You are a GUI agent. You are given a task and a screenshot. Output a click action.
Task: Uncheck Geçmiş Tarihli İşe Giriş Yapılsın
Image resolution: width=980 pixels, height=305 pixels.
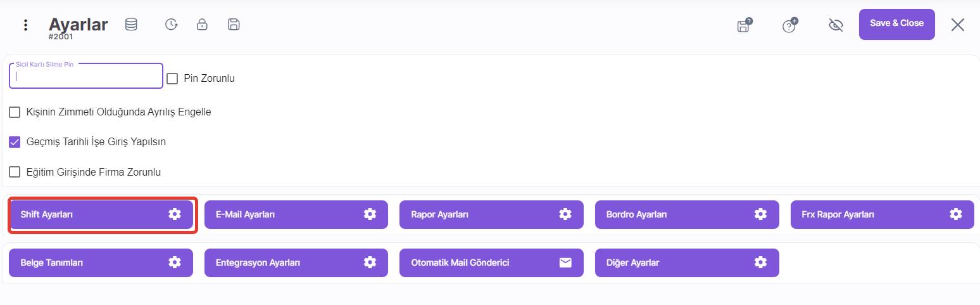point(15,142)
